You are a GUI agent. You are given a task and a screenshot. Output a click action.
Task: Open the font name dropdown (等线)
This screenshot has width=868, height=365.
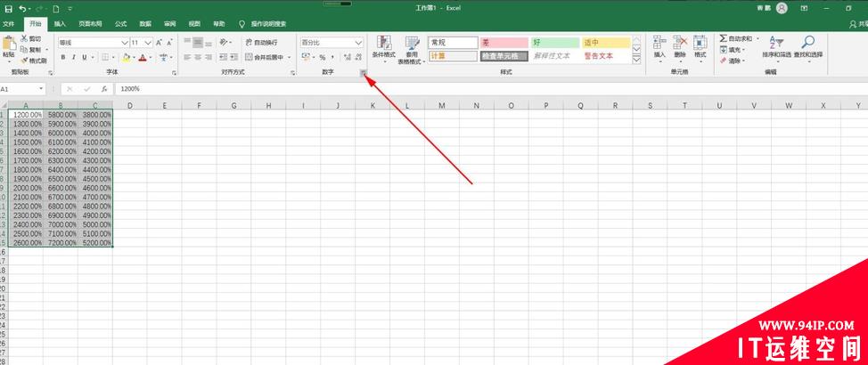coord(125,43)
